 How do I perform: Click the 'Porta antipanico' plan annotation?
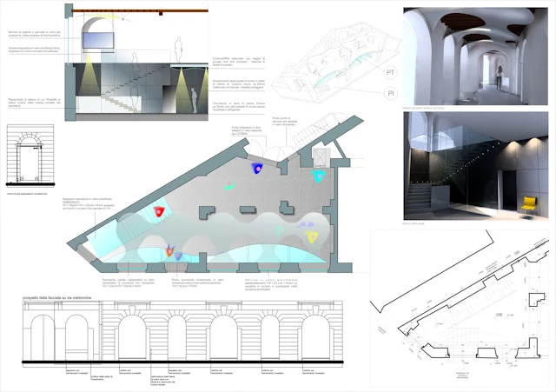click(x=247, y=131)
